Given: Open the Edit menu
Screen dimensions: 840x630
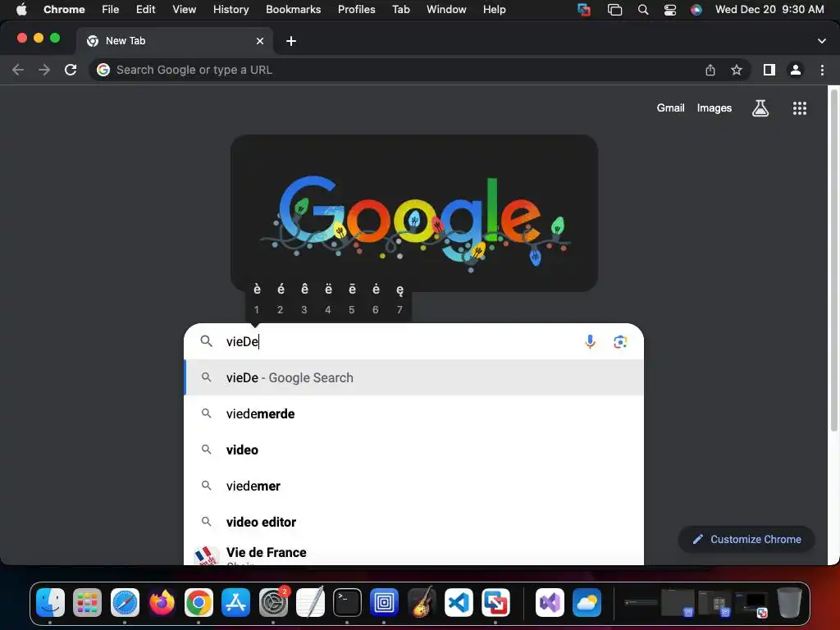Looking at the screenshot, I should pyautogui.click(x=146, y=10).
